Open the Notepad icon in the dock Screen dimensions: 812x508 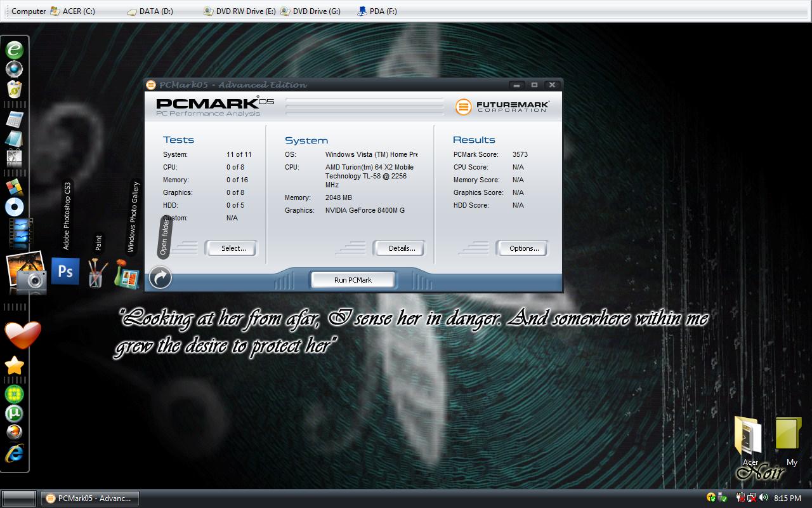point(14,138)
